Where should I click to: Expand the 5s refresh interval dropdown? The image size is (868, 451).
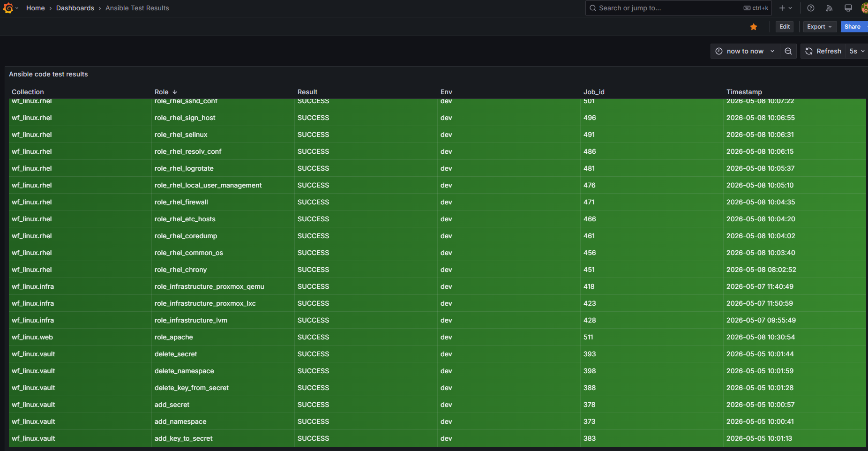click(x=857, y=51)
